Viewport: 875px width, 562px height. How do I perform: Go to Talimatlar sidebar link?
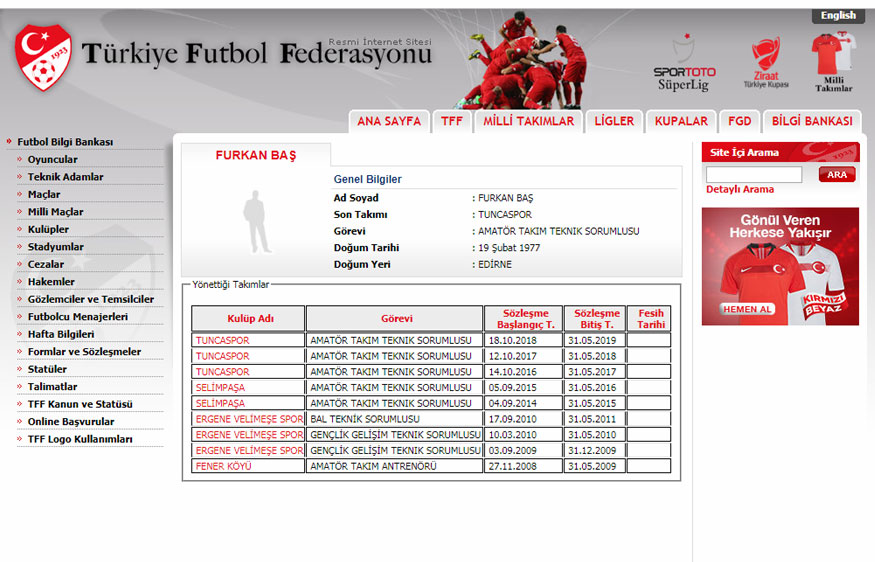point(52,387)
